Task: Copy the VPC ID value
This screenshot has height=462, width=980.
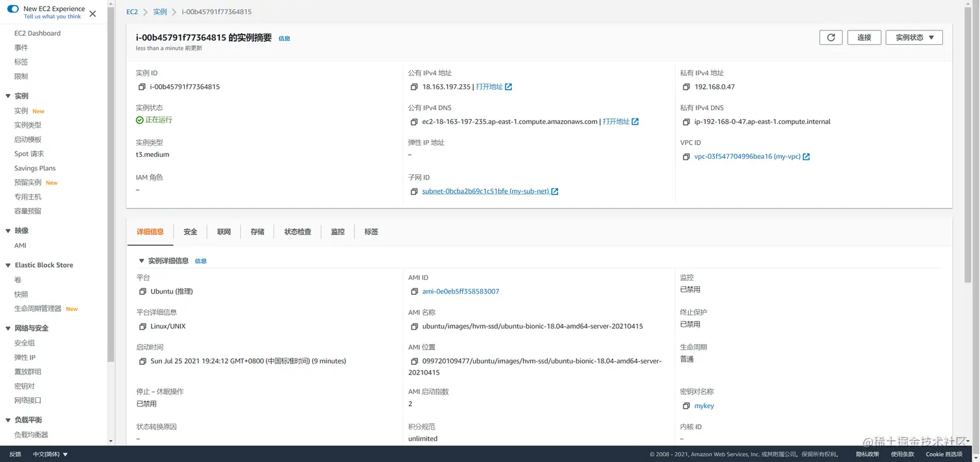Action: coord(686,157)
